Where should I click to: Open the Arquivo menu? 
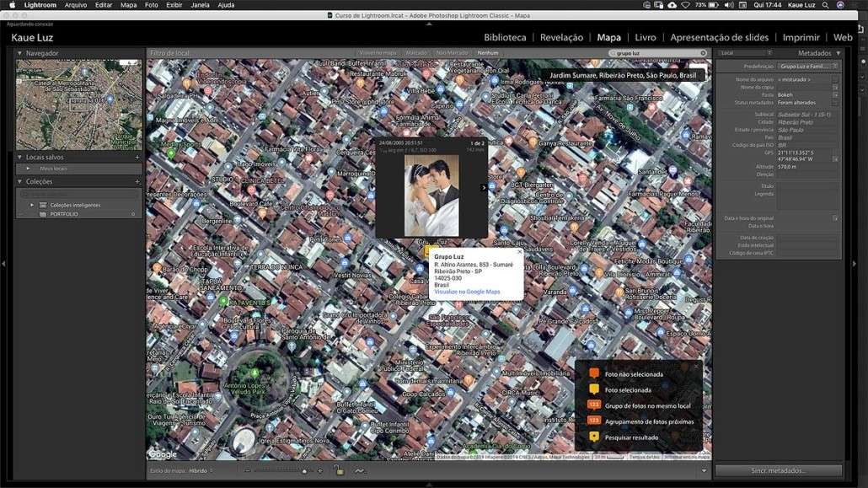pos(76,5)
